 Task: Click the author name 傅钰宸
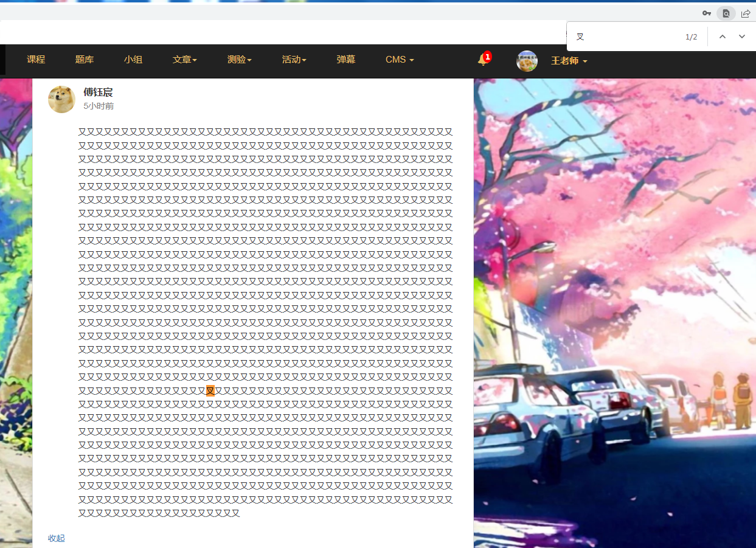tap(98, 92)
